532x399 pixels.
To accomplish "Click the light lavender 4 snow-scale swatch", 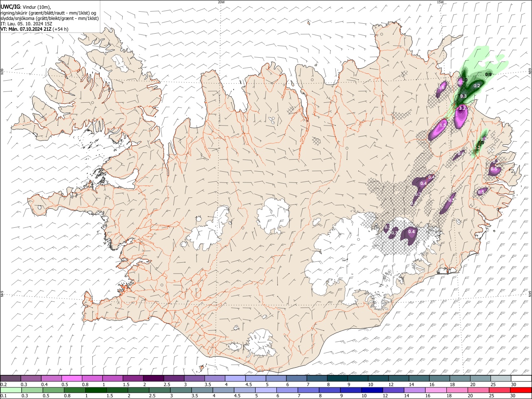I will [235, 379].
